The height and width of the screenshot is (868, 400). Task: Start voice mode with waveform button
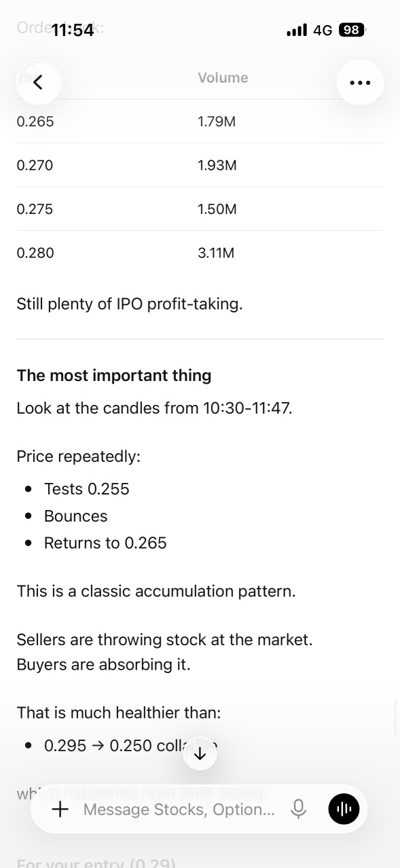click(344, 809)
